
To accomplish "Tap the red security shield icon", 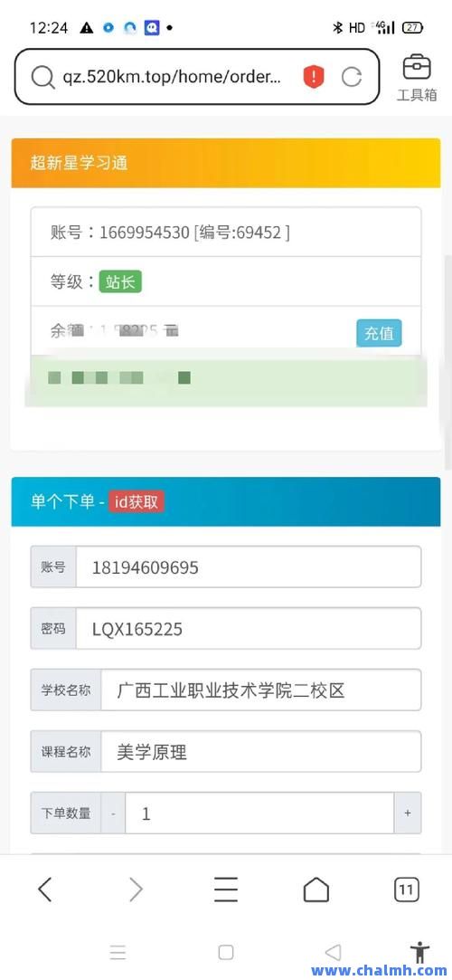I will tap(314, 77).
